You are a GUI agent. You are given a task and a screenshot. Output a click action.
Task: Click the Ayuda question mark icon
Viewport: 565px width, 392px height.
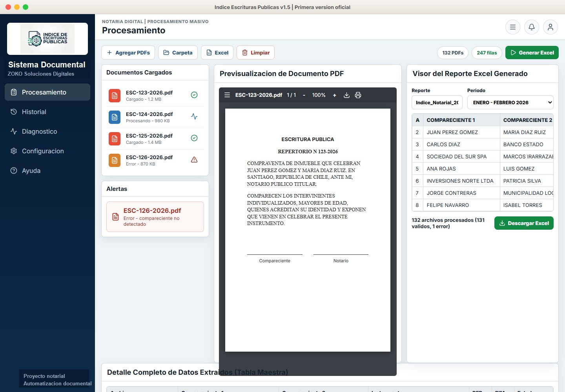point(14,171)
